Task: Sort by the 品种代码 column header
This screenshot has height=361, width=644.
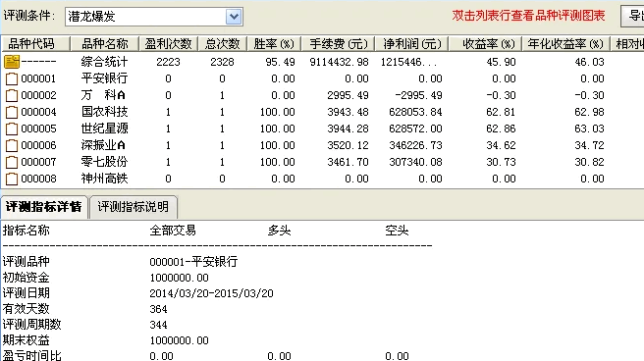Action: [x=35, y=44]
